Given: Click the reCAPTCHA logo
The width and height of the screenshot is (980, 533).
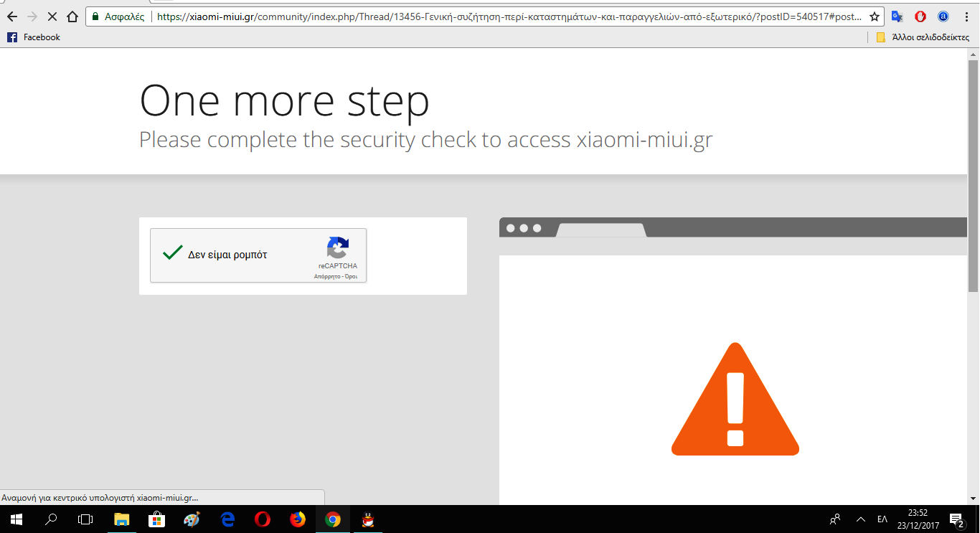Looking at the screenshot, I should [337, 248].
